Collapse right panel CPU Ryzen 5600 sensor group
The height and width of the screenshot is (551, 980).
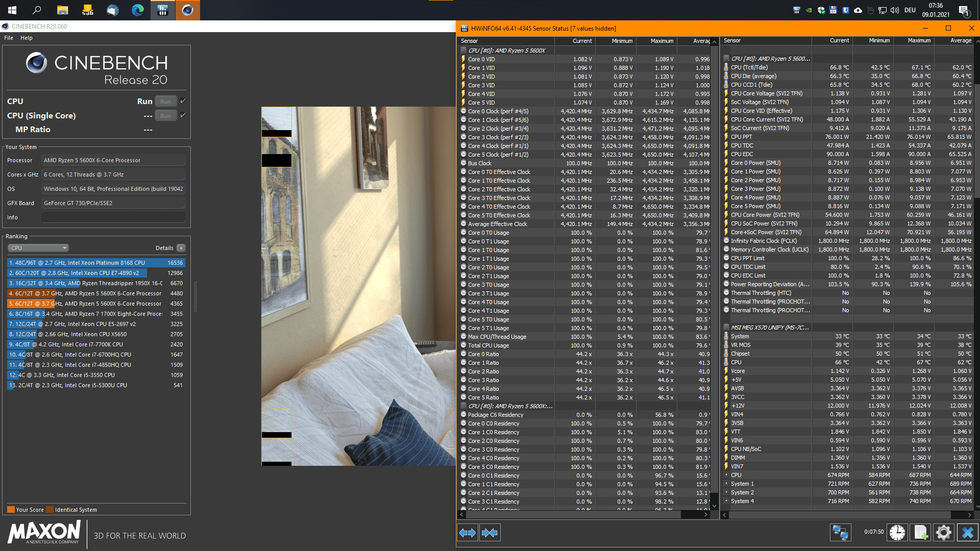click(x=726, y=59)
